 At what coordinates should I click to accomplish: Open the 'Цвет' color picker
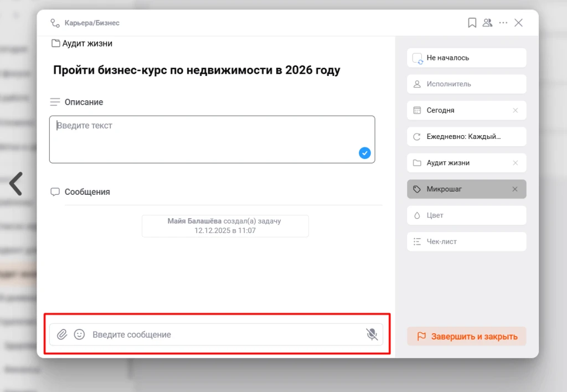point(466,215)
